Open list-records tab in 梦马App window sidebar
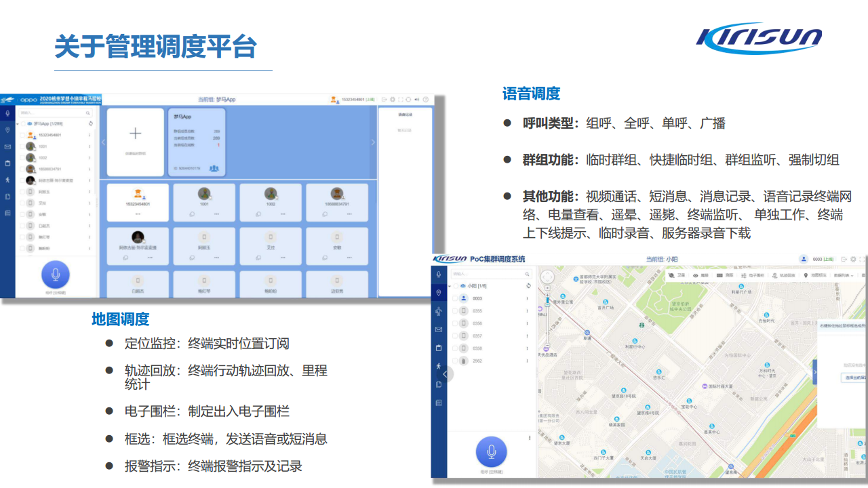The height and width of the screenshot is (488, 868). (x=7, y=213)
